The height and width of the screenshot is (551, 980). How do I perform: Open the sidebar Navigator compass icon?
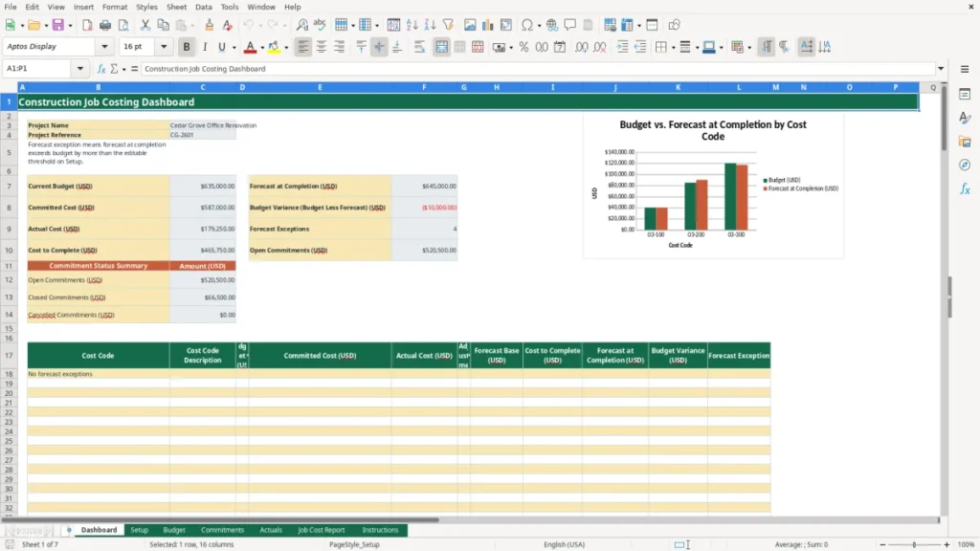click(965, 165)
